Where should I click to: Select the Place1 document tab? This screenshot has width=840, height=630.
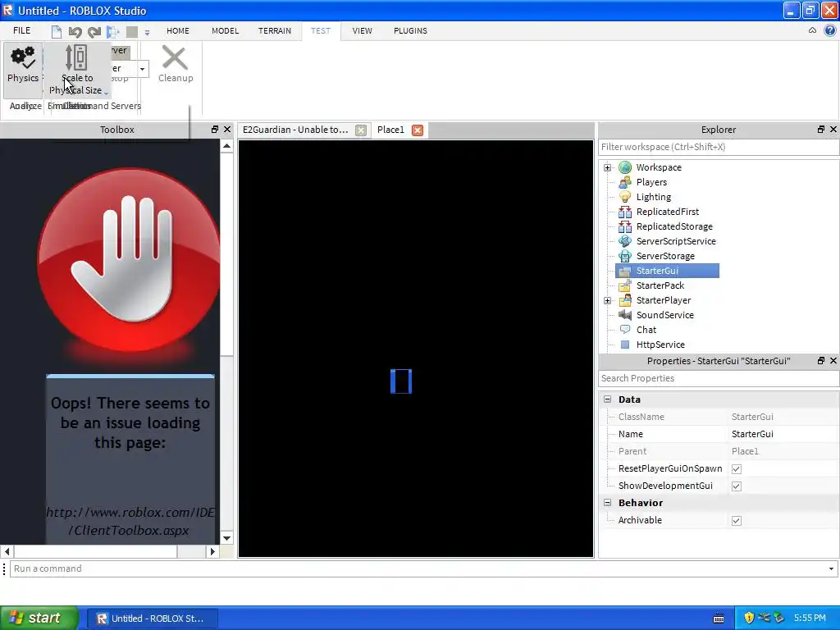(390, 130)
